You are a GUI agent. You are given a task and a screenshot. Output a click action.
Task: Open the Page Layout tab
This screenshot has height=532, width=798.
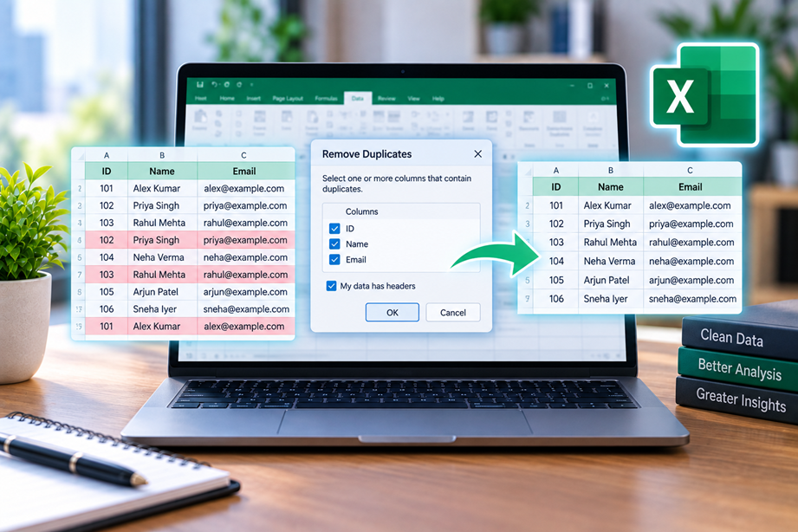coord(288,98)
